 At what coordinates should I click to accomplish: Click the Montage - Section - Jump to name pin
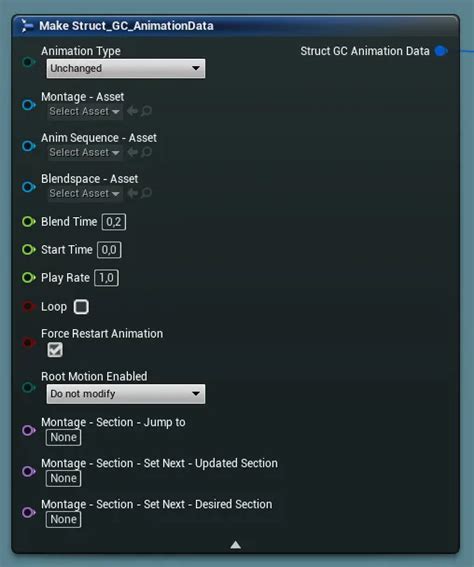click(29, 430)
